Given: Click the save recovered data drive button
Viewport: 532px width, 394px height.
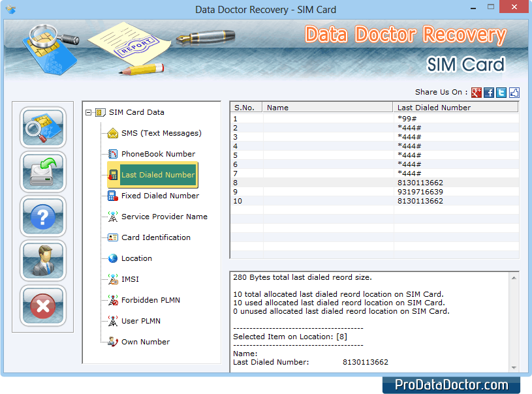Looking at the screenshot, I should tap(42, 172).
